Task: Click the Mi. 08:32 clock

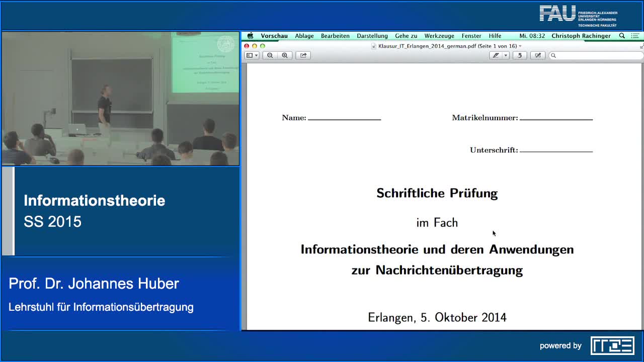Action: (x=532, y=36)
